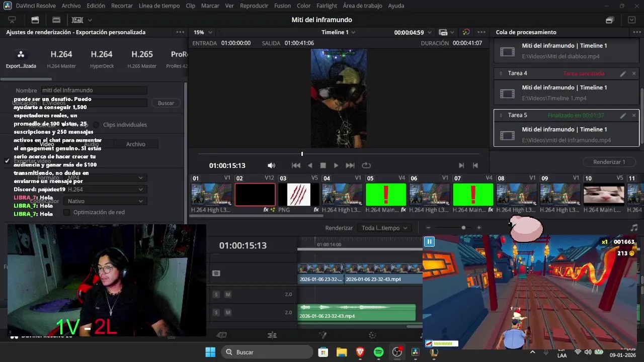Open the Timeline 1 selector dropdown
The height and width of the screenshot is (362, 644).
point(338,32)
